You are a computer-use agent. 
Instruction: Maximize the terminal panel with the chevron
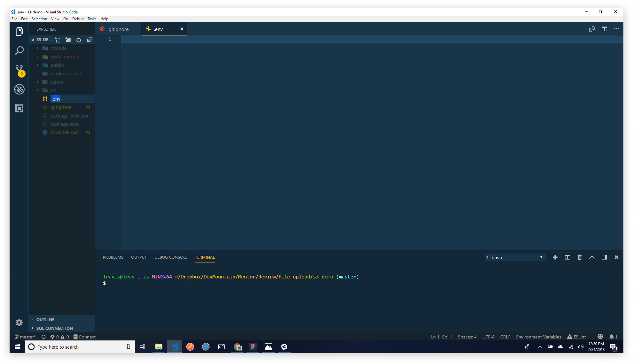pos(592,257)
